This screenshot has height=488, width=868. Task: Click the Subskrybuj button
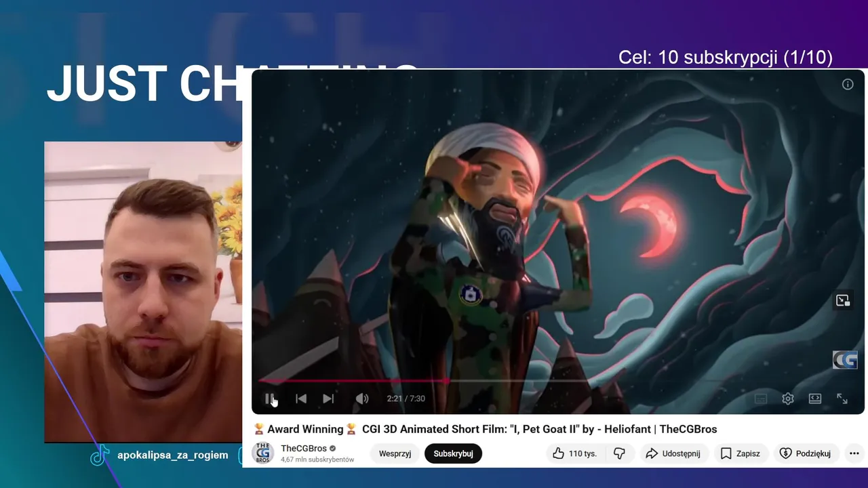click(453, 453)
